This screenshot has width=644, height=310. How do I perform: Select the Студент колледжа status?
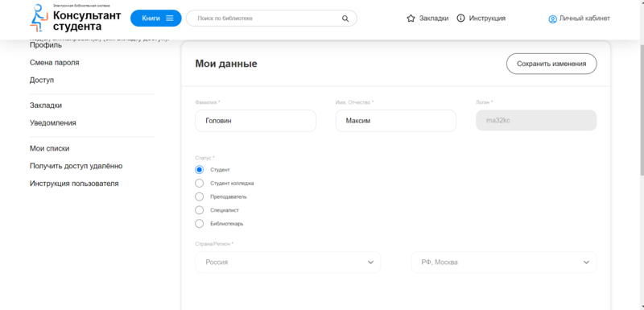point(199,183)
